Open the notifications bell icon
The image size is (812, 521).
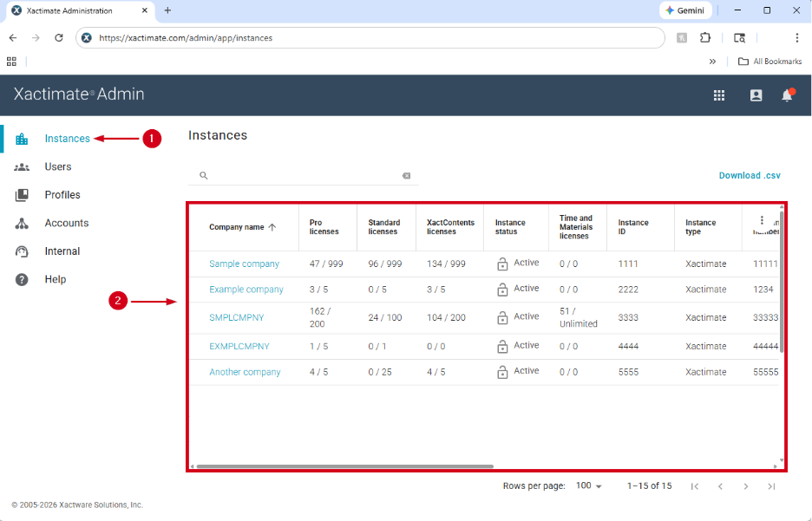coord(787,95)
